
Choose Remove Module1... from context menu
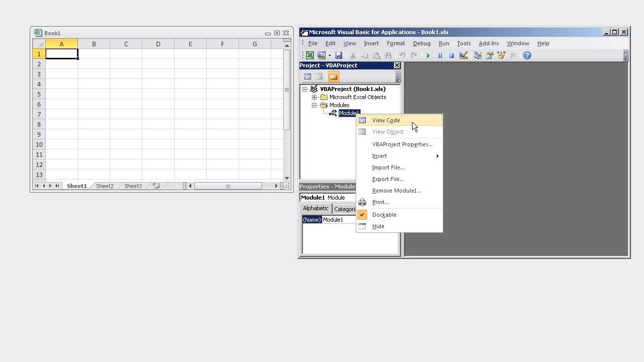pyautogui.click(x=399, y=191)
